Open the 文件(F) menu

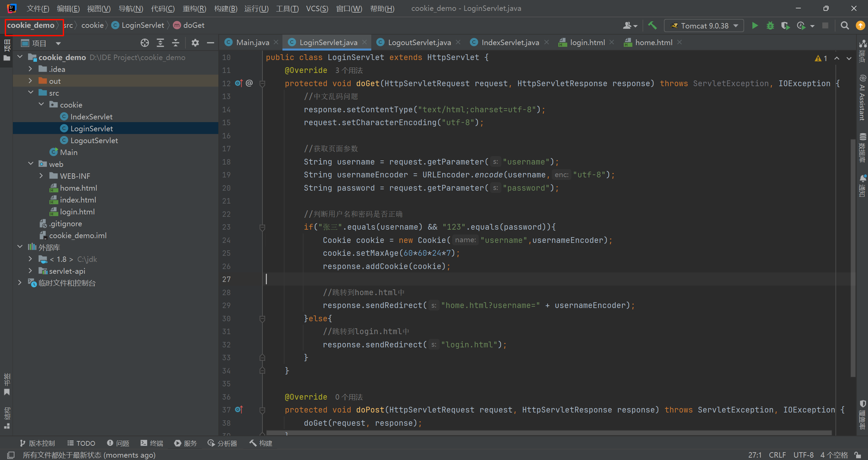click(38, 8)
